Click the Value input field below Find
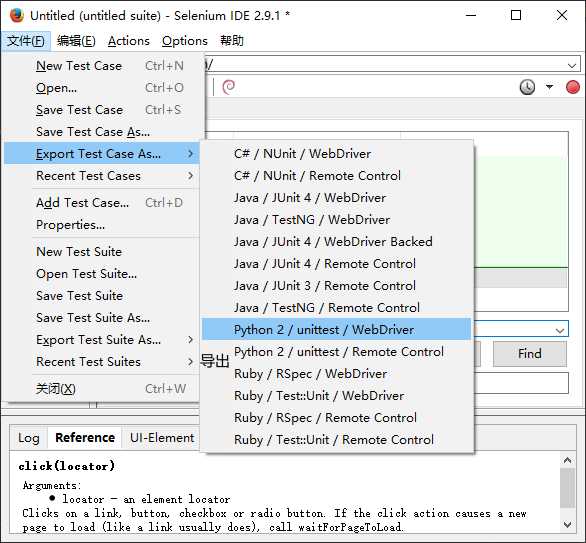Screen dimensions: 586x543 522,383
